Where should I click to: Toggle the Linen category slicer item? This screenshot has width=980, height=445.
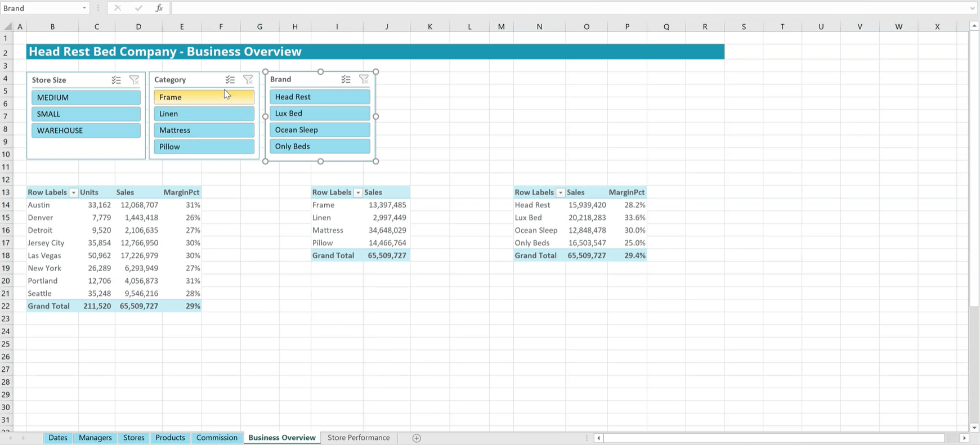coord(204,114)
